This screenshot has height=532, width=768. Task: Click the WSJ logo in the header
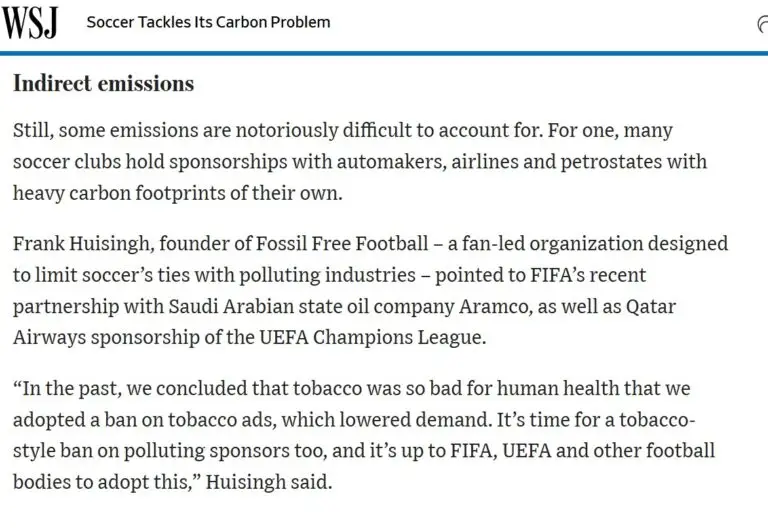(29, 22)
